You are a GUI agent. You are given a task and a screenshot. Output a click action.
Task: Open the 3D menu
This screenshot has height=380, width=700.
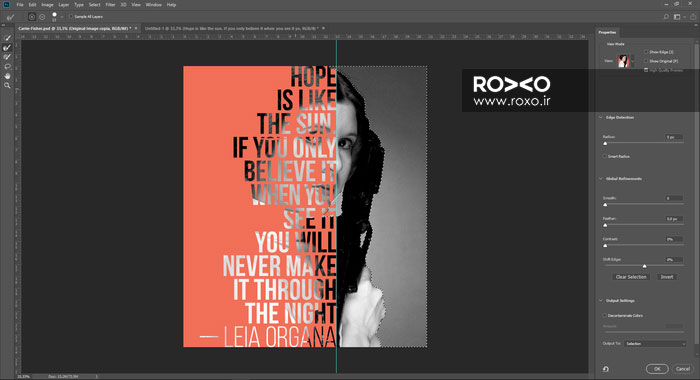pos(123,5)
